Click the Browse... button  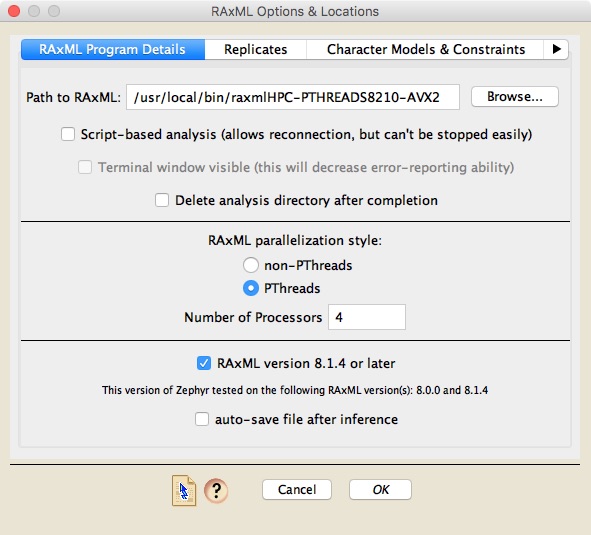[x=514, y=97]
